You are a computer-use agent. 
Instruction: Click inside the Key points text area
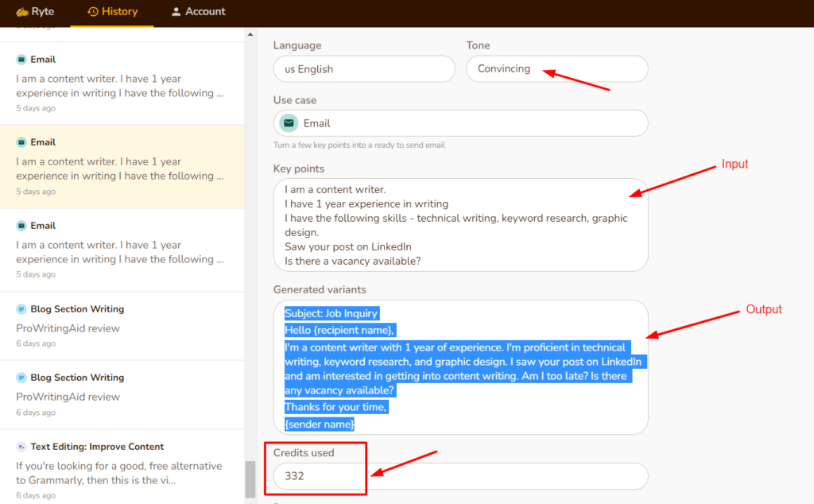[x=460, y=225]
